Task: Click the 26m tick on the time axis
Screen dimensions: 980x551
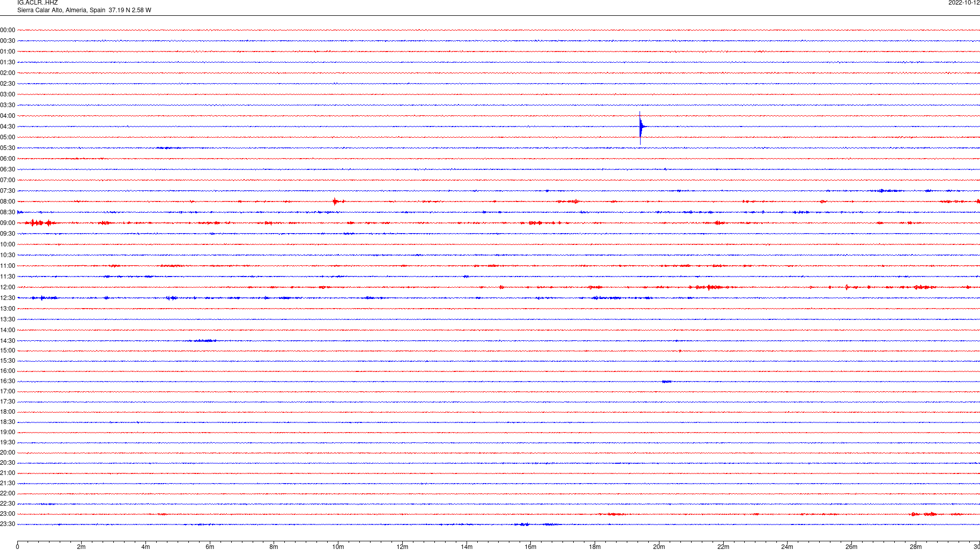Action: [851, 547]
